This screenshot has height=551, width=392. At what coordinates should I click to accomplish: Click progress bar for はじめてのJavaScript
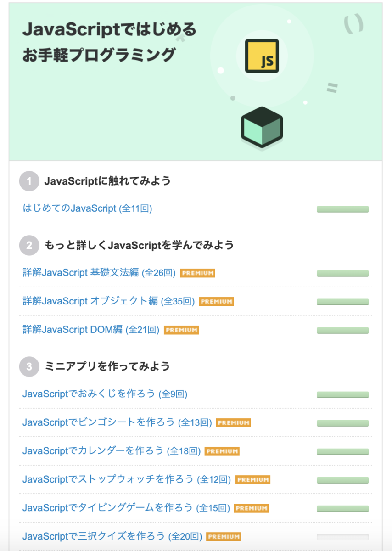point(342,209)
